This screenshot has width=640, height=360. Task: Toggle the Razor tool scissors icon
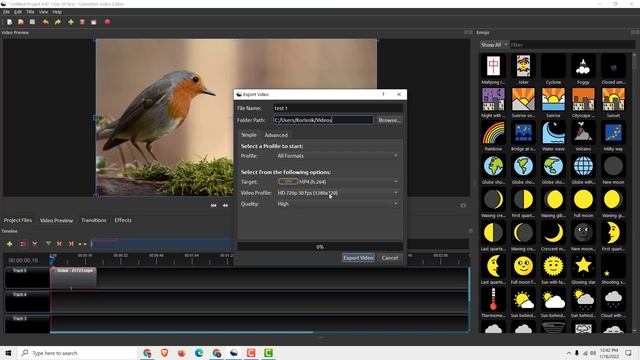[x=35, y=244]
